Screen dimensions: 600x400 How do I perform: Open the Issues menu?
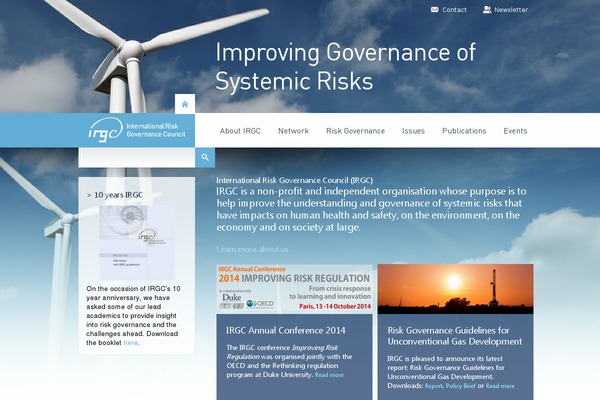pos(413,131)
